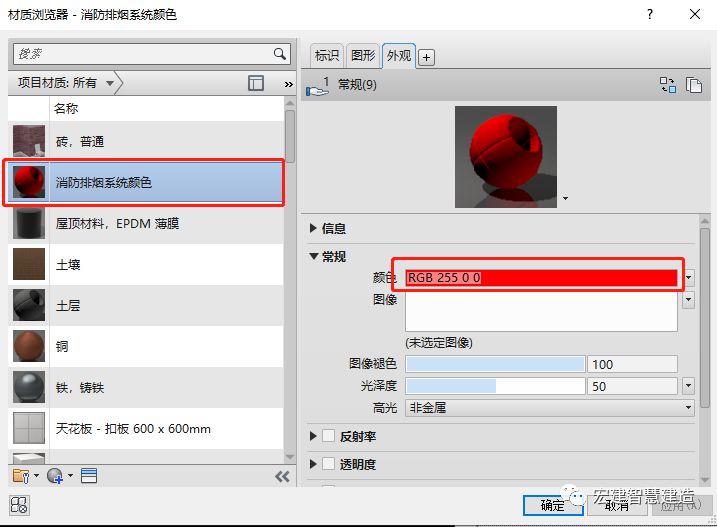Click EPDM roofing material thumbnail
Viewport: 717px width, 527px height.
pyautogui.click(x=29, y=223)
